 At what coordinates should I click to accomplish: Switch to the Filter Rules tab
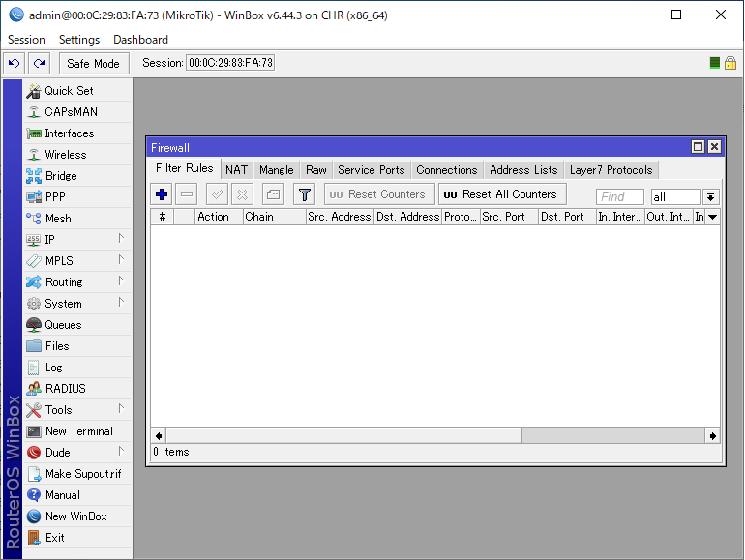pyautogui.click(x=185, y=168)
